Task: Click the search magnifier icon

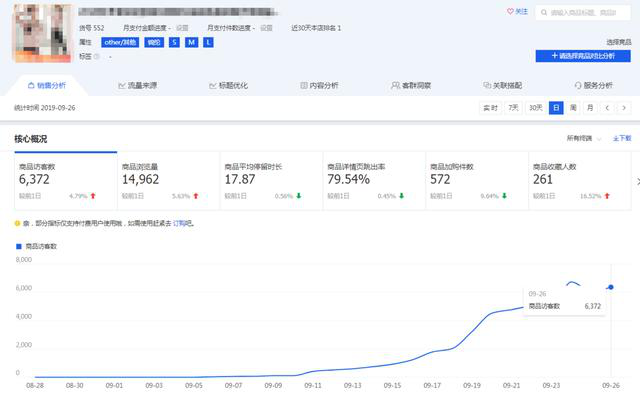Action: [544, 13]
